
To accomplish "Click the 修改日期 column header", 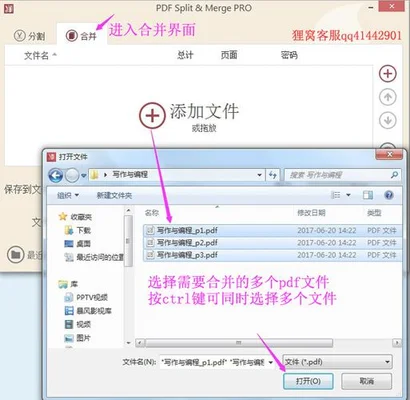I will coord(311,213).
